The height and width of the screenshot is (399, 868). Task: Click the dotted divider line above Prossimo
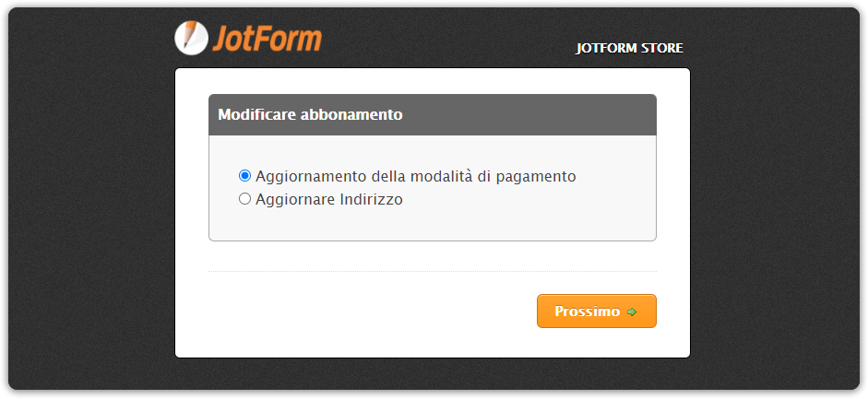tap(432, 272)
